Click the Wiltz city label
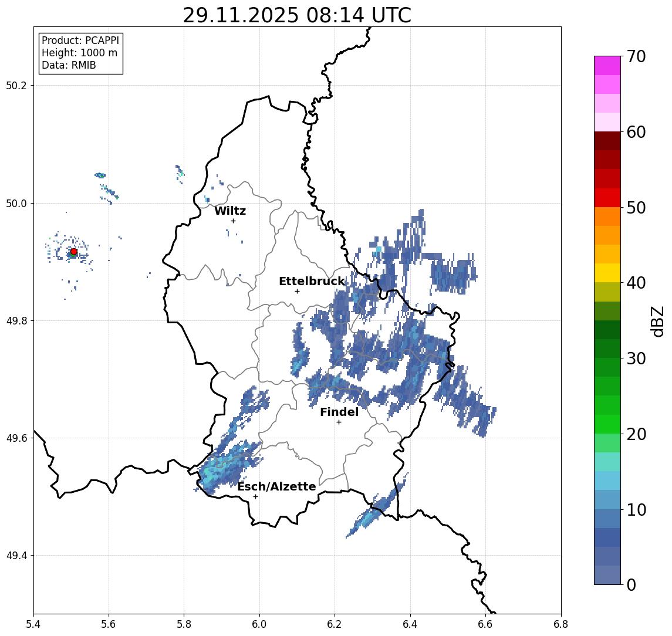 tap(230, 211)
